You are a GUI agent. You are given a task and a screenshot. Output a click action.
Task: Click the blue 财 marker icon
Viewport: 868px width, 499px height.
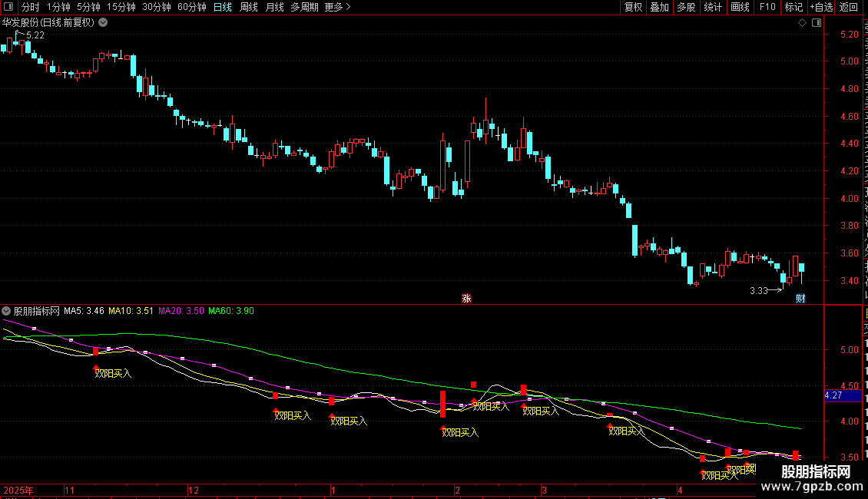800,298
